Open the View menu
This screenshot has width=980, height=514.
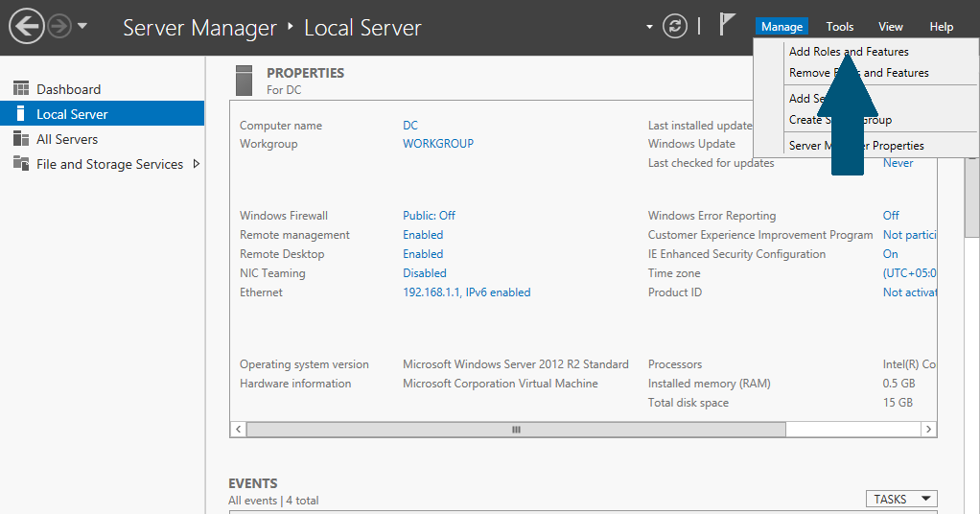click(x=891, y=27)
